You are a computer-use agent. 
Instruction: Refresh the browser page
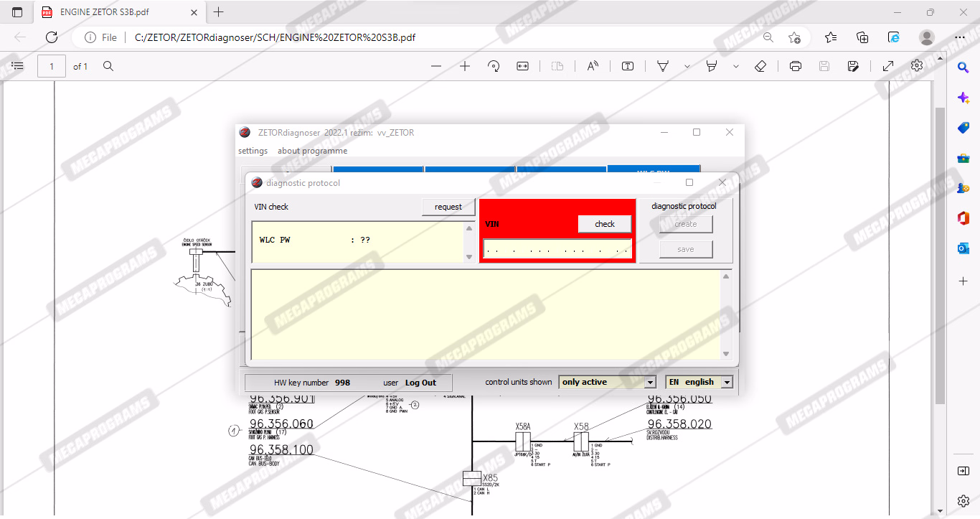tap(52, 37)
